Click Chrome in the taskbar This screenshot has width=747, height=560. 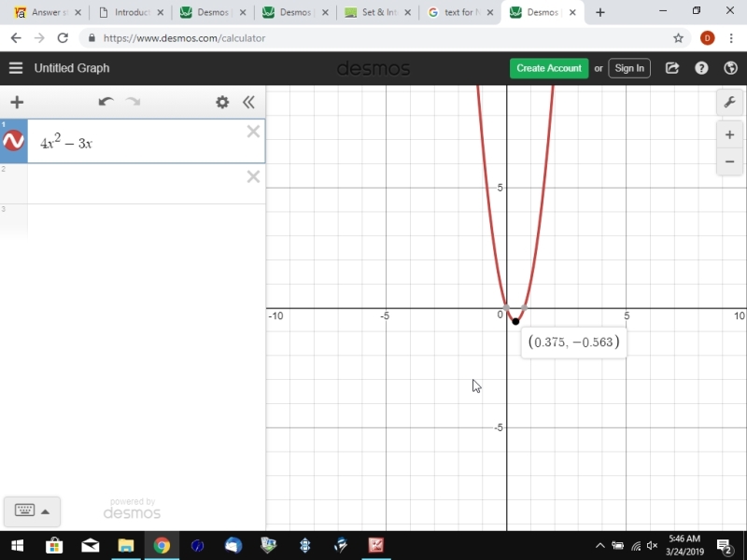pyautogui.click(x=162, y=546)
